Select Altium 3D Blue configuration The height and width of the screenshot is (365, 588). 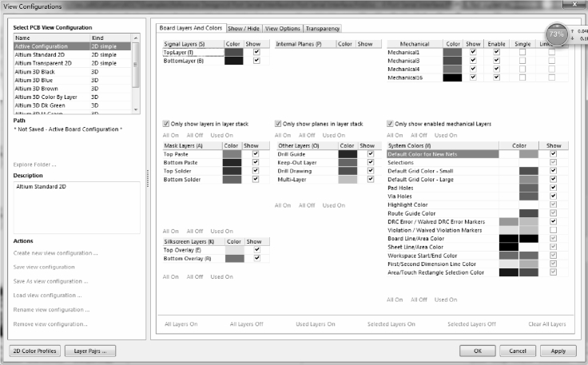coord(73,80)
